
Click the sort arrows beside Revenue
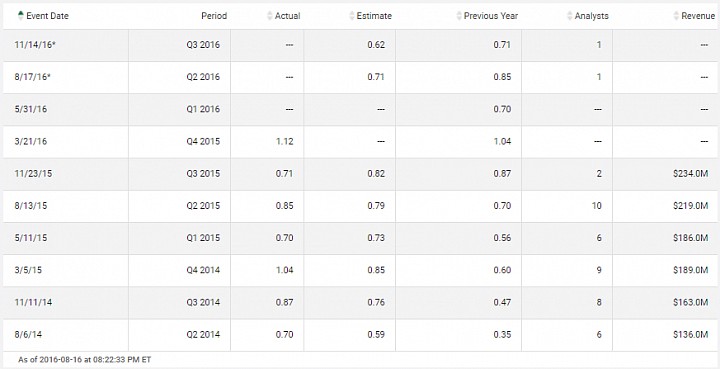click(676, 16)
